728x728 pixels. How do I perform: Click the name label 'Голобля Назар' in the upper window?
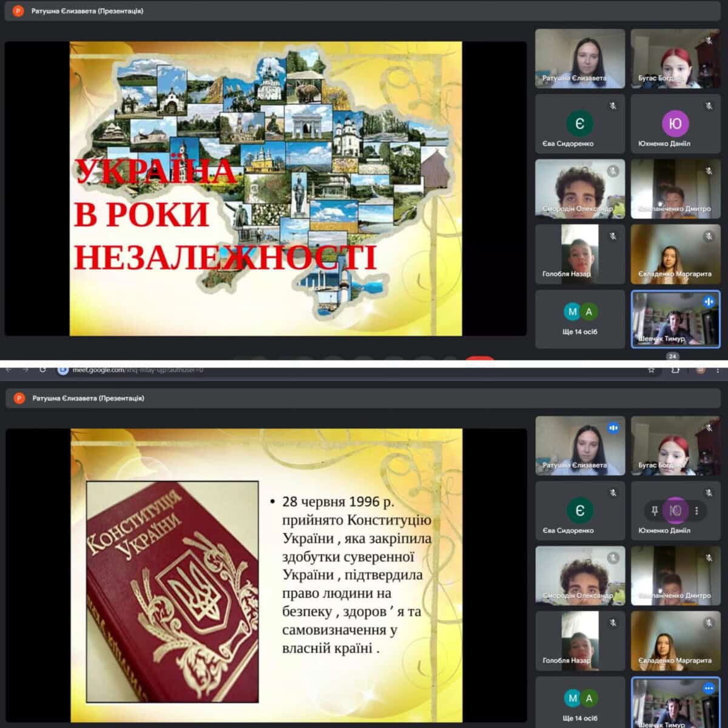566,274
